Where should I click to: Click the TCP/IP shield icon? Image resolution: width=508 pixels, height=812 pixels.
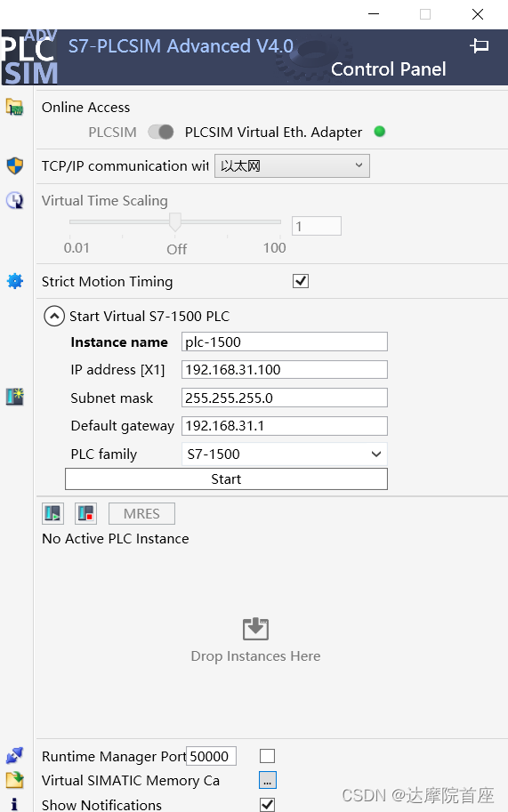click(x=14, y=165)
